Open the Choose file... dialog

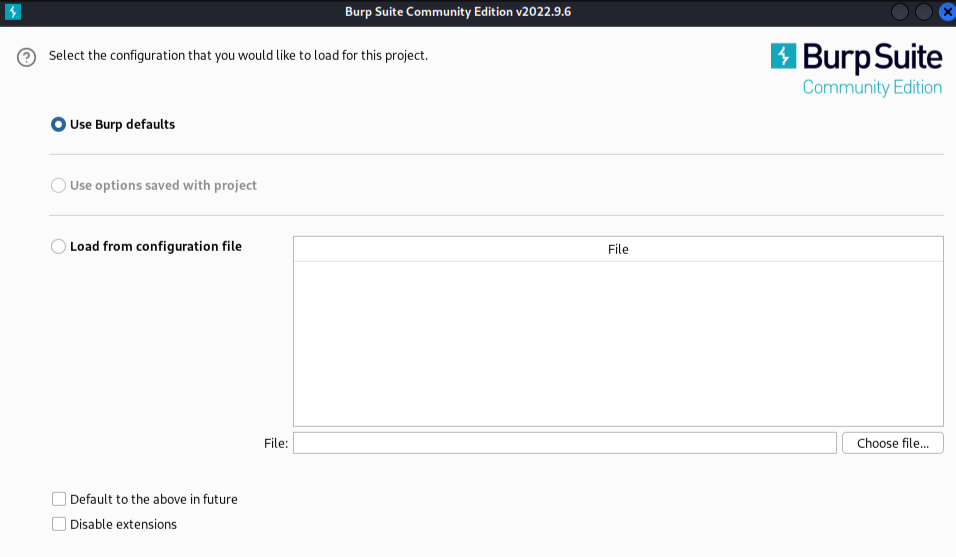893,443
